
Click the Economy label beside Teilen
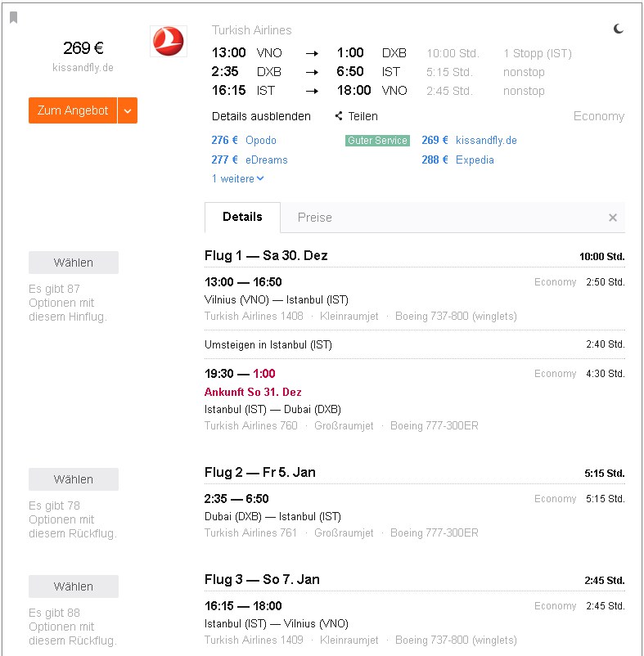pyautogui.click(x=599, y=116)
